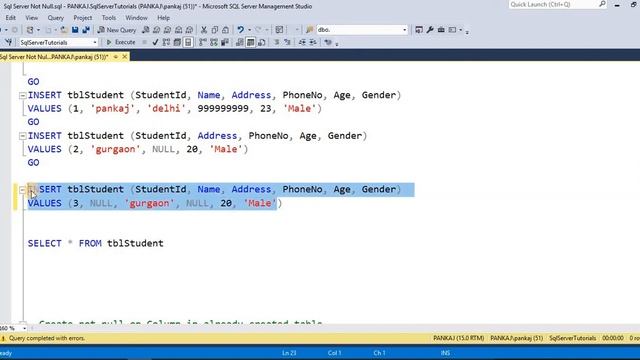
Task: Click Analysis Services DAX Query icon
Action: coord(189,30)
